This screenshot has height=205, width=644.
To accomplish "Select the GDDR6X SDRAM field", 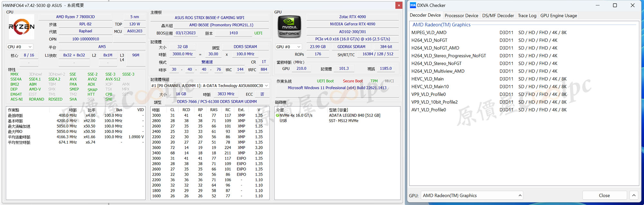I will tap(351, 47).
